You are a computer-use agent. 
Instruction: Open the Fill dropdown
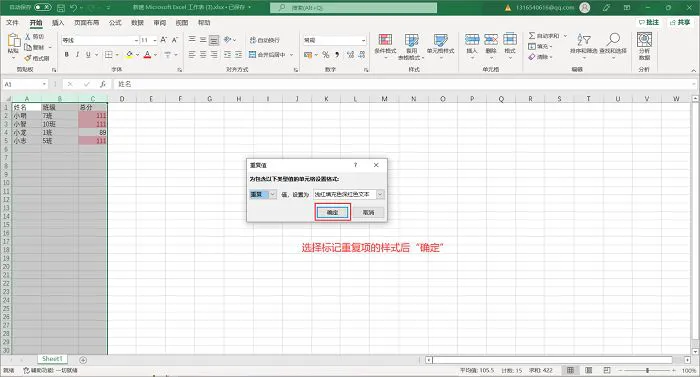540,46
